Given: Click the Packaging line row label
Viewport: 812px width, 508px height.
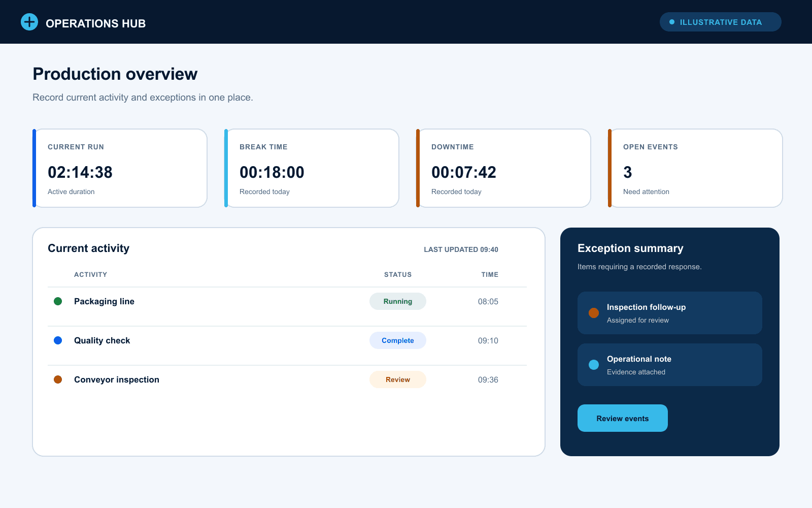Looking at the screenshot, I should pyautogui.click(x=104, y=301).
